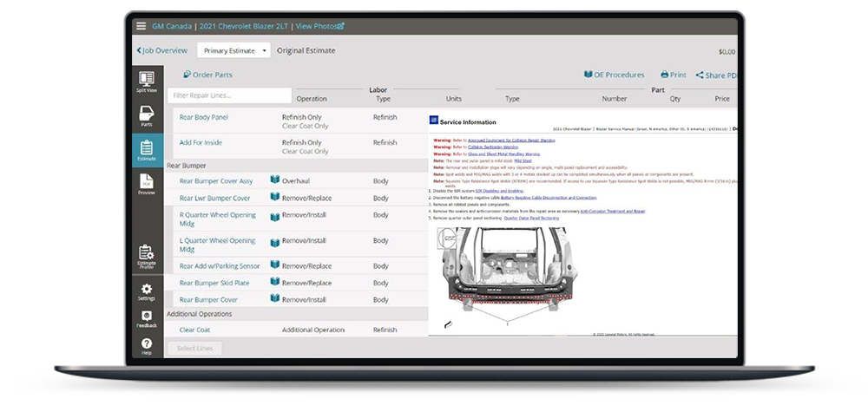The image size is (868, 405).
Task: Open OE Procedures
Action: click(x=615, y=75)
